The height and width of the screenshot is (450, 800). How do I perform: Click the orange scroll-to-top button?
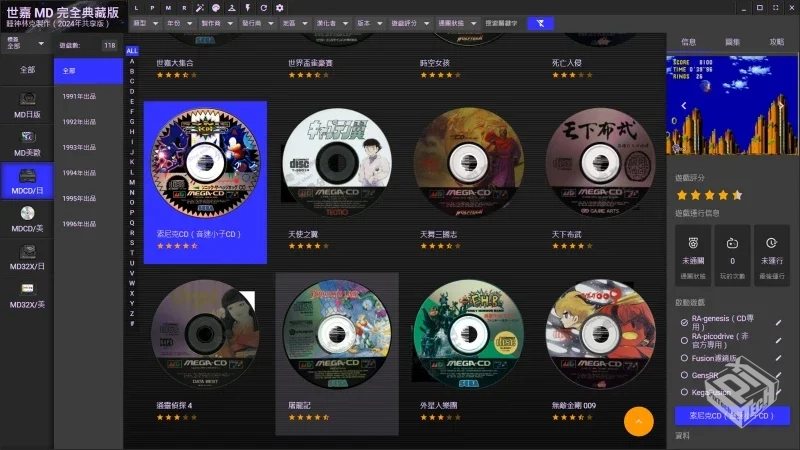click(x=638, y=421)
